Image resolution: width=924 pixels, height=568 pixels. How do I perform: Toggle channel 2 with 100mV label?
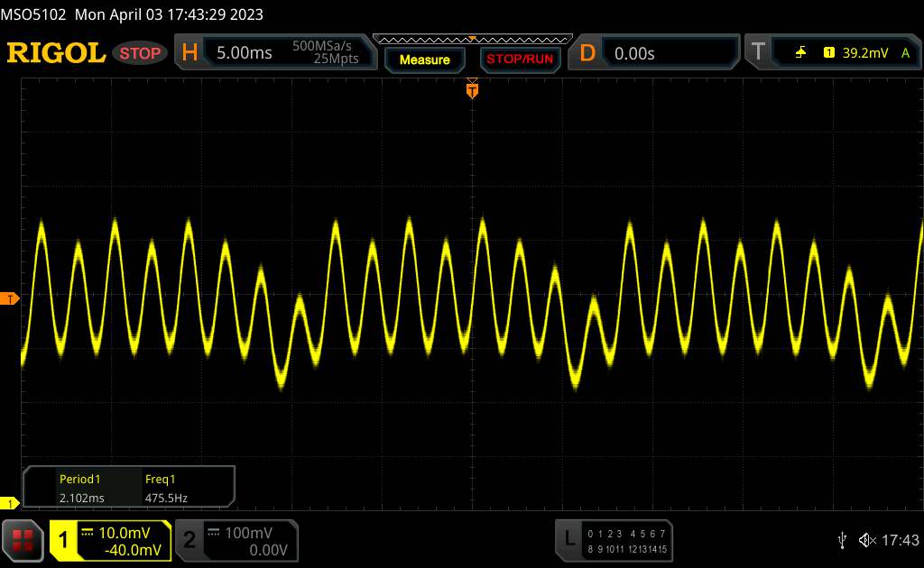(x=189, y=540)
